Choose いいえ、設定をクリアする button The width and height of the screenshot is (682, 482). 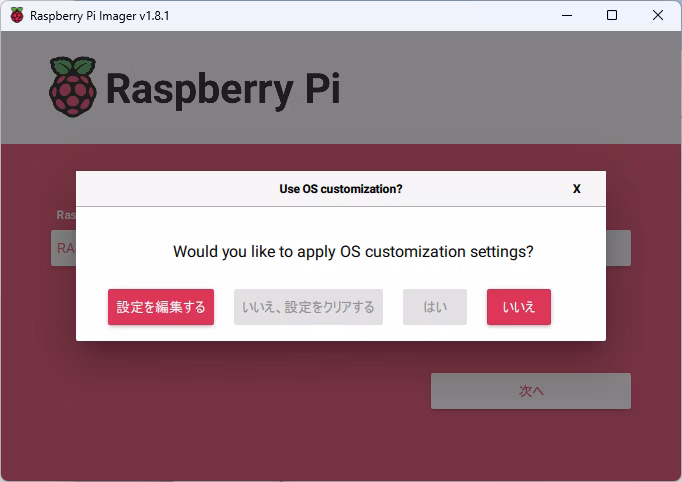pos(308,307)
